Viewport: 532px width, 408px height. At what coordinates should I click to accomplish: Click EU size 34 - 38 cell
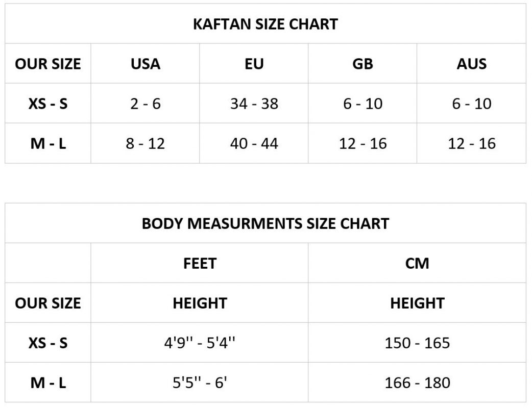254,104
